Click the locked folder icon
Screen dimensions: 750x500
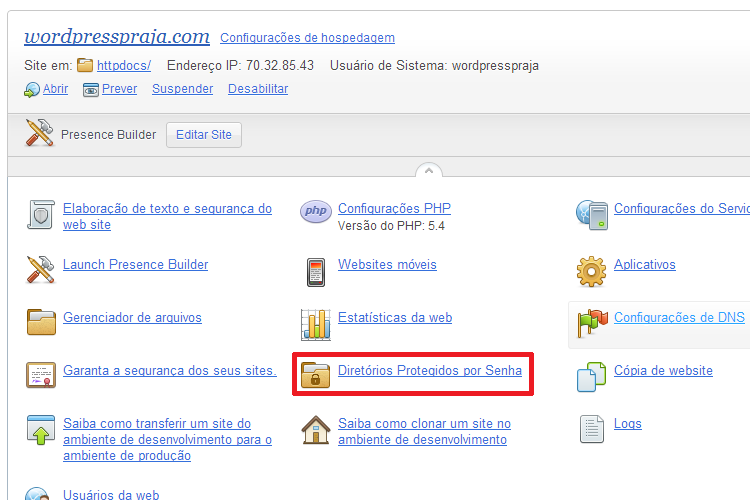click(x=316, y=375)
